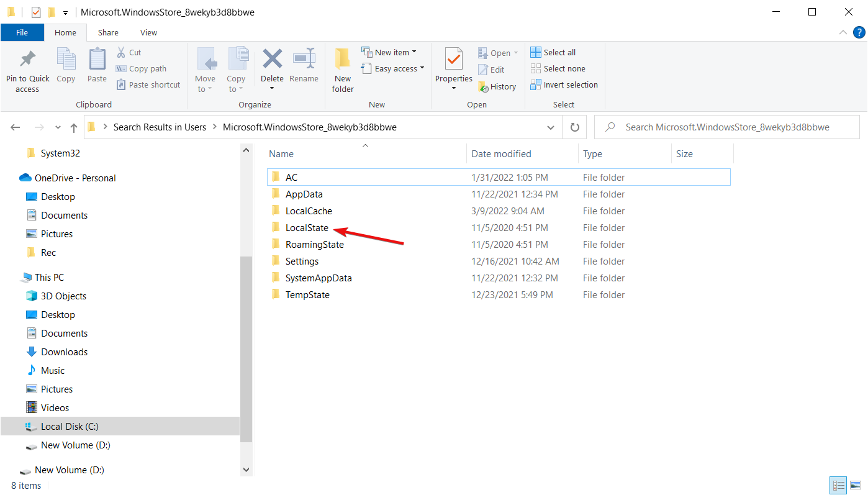This screenshot has height=495, width=868.
Task: Click the Paste ribbon icon
Action: (x=97, y=60)
